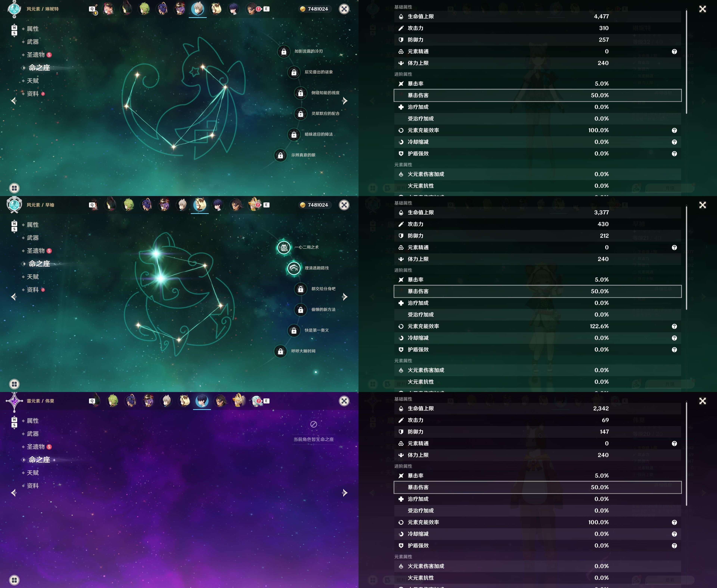Click the 攻击力 69 row
Viewport: 717px width, 588px height.
(537, 420)
